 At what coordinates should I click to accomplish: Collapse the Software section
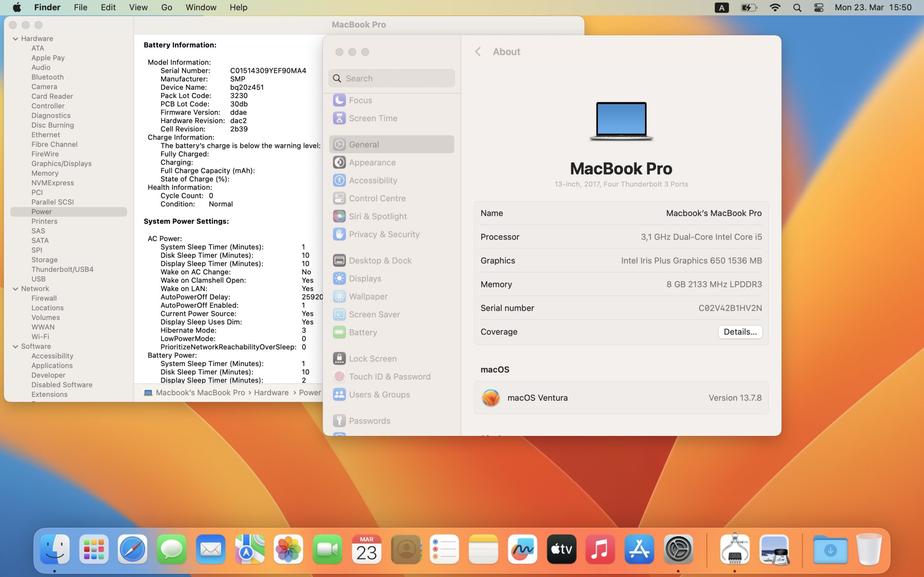[15, 346]
